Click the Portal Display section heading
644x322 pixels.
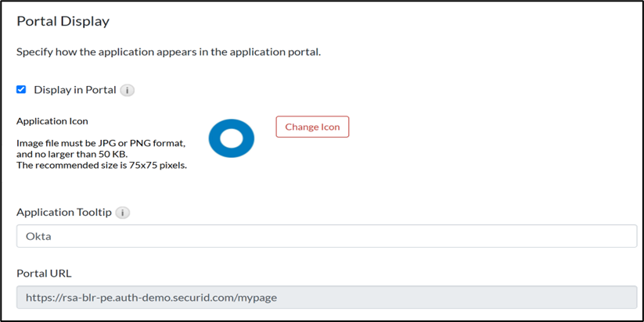pyautogui.click(x=63, y=21)
